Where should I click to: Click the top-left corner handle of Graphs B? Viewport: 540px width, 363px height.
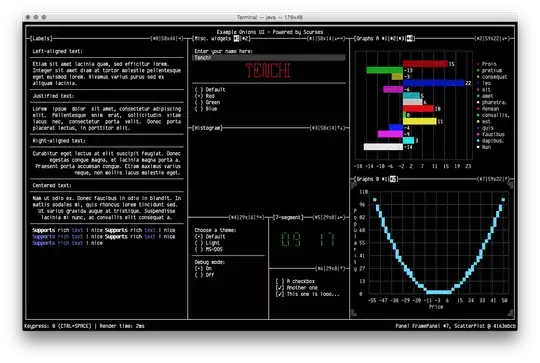[x=353, y=185]
